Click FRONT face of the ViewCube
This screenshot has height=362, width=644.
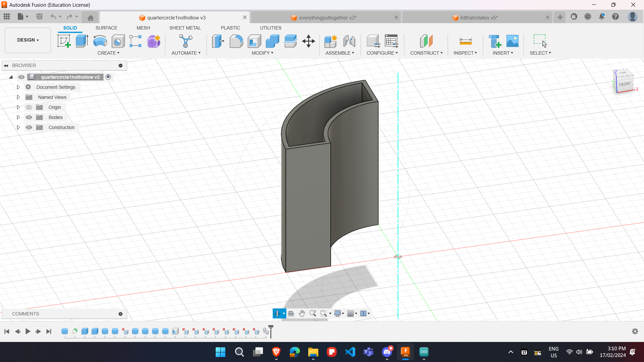click(625, 84)
